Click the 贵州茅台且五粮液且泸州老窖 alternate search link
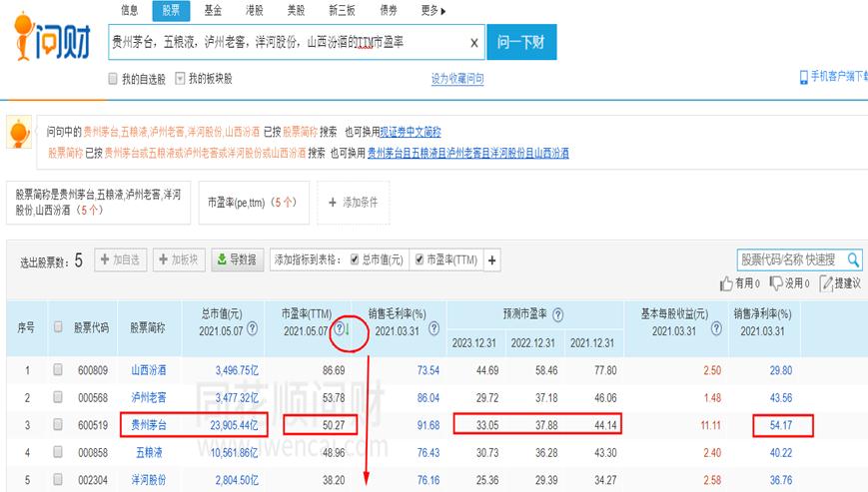The width and height of the screenshot is (868, 492). [467, 153]
